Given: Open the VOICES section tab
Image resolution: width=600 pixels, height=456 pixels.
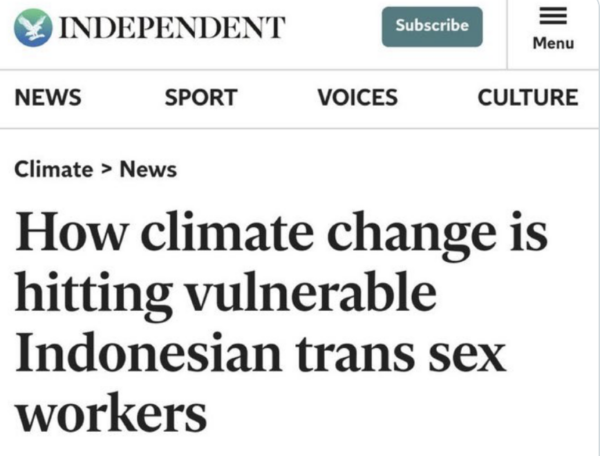Looking at the screenshot, I should coord(357,97).
